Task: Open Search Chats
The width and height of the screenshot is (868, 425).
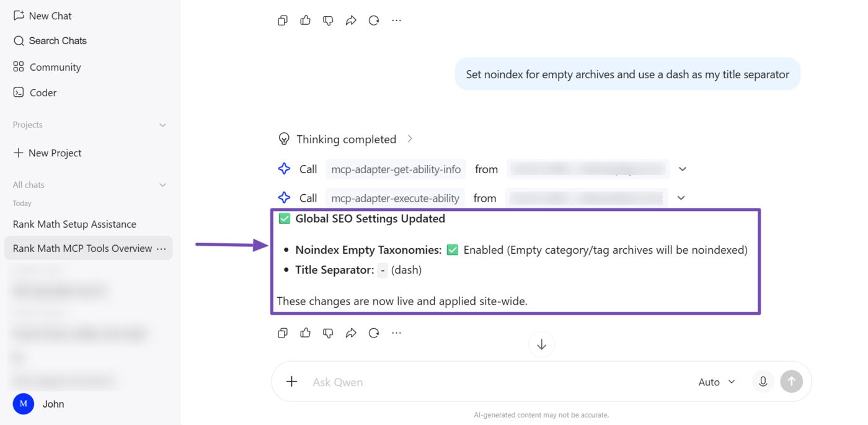Action: coord(50,41)
